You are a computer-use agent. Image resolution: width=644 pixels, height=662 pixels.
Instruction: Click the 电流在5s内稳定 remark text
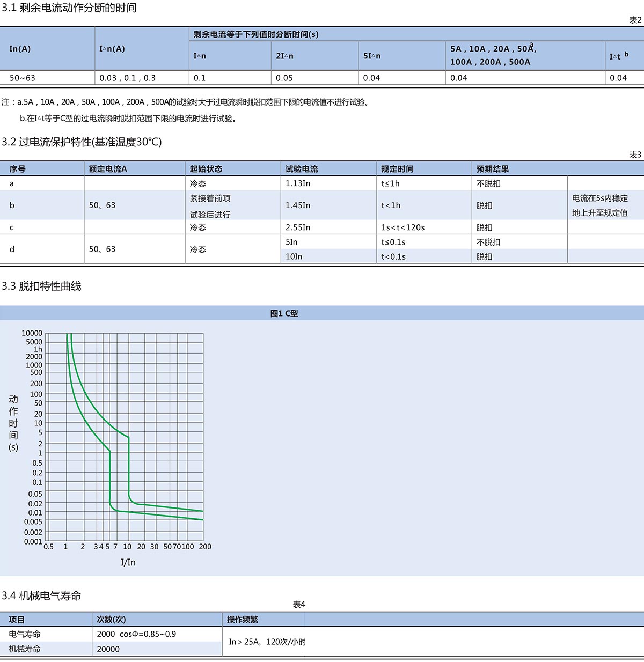coord(599,198)
